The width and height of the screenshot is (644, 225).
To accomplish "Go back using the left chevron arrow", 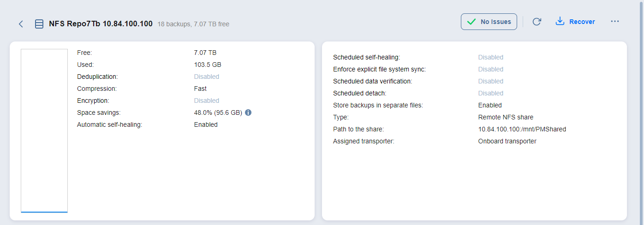I will 21,24.
